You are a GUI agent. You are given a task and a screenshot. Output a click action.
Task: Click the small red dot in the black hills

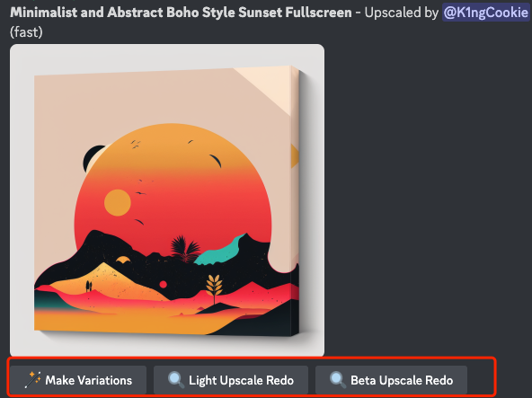coord(164,284)
